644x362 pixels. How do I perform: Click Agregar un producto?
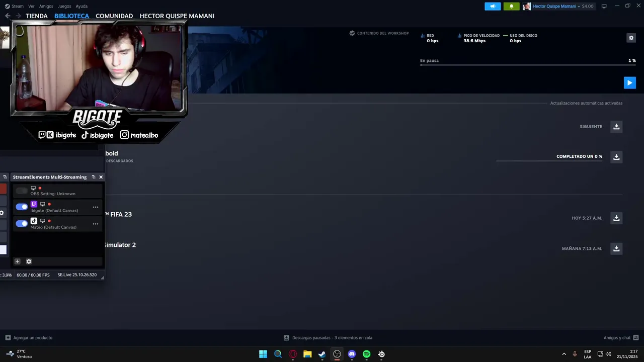(33, 337)
